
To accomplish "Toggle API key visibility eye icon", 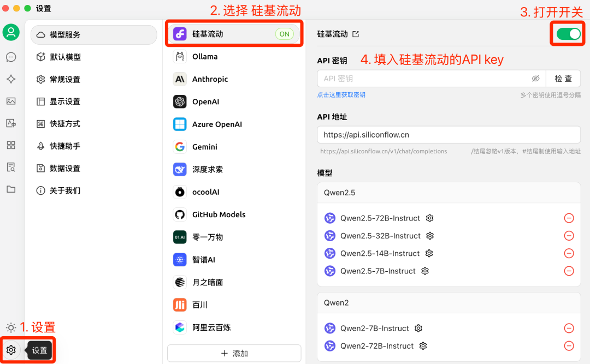I will click(535, 79).
